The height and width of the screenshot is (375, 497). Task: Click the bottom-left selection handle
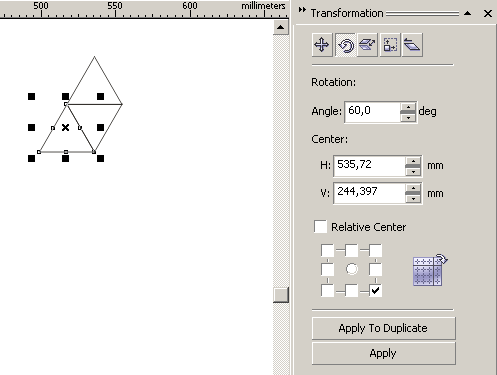pos(31,158)
